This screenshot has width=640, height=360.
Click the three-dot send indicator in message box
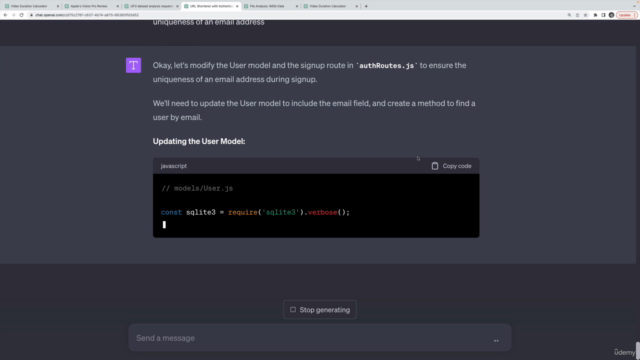click(496, 340)
